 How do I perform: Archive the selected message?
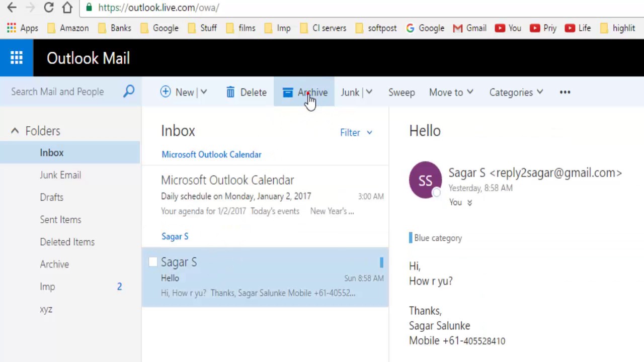pos(304,92)
